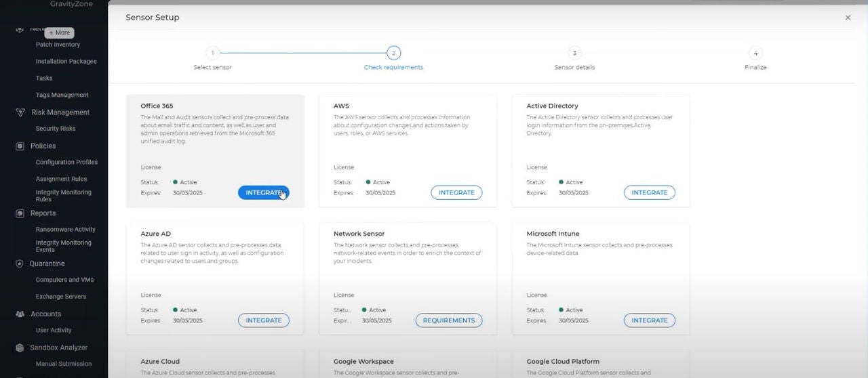Click the Azure AD card title
The height and width of the screenshot is (378, 868).
point(155,234)
